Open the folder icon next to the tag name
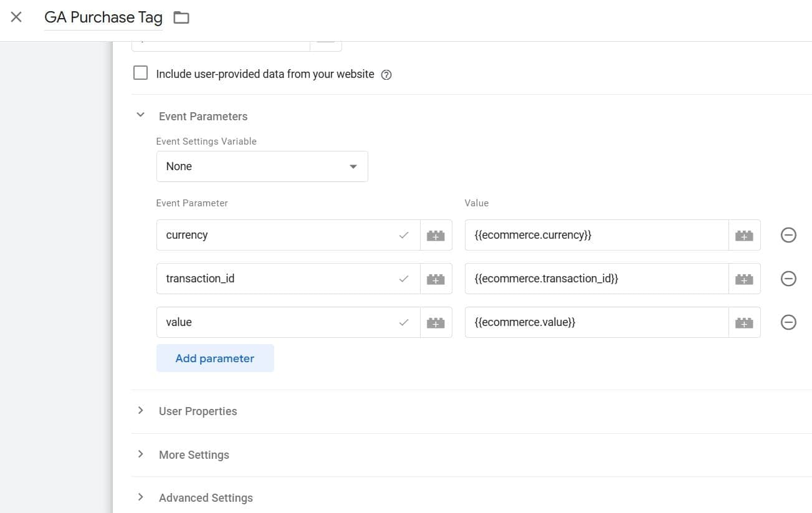Viewport: 812px width, 513px height. click(181, 17)
